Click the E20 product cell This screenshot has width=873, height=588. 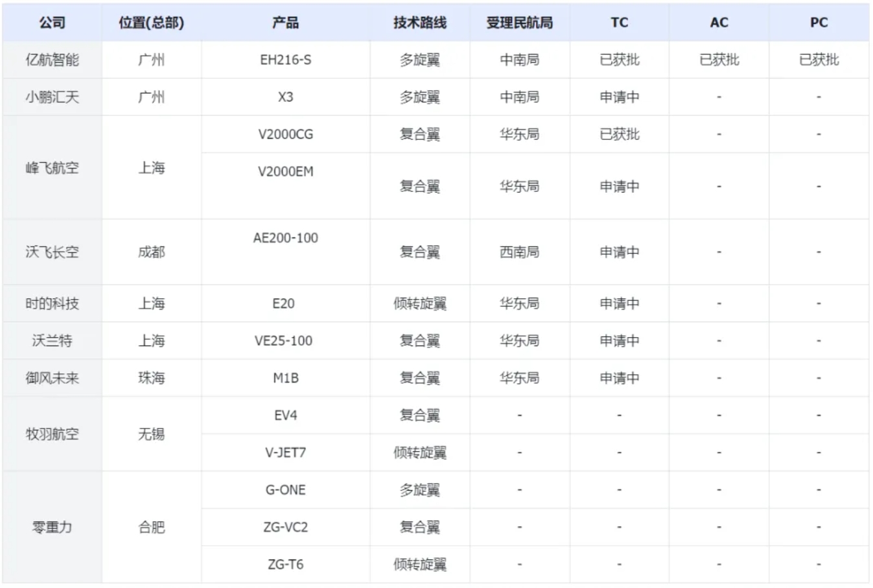click(286, 303)
